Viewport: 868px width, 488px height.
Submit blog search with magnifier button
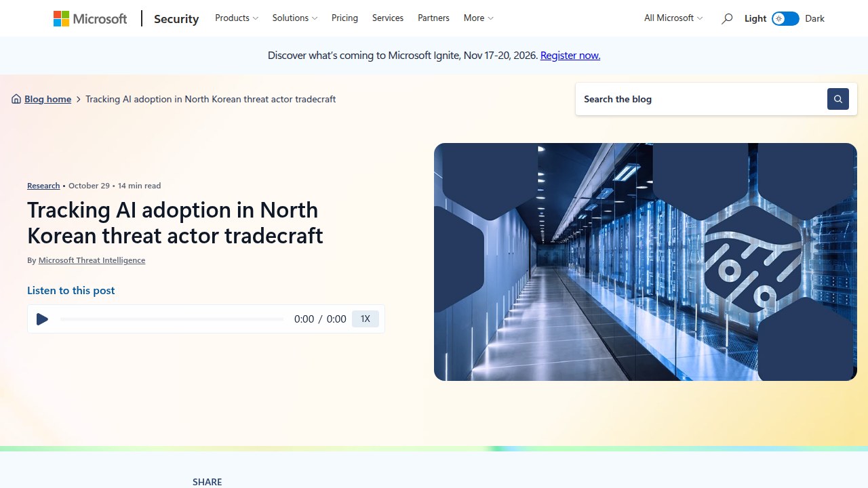click(x=838, y=99)
